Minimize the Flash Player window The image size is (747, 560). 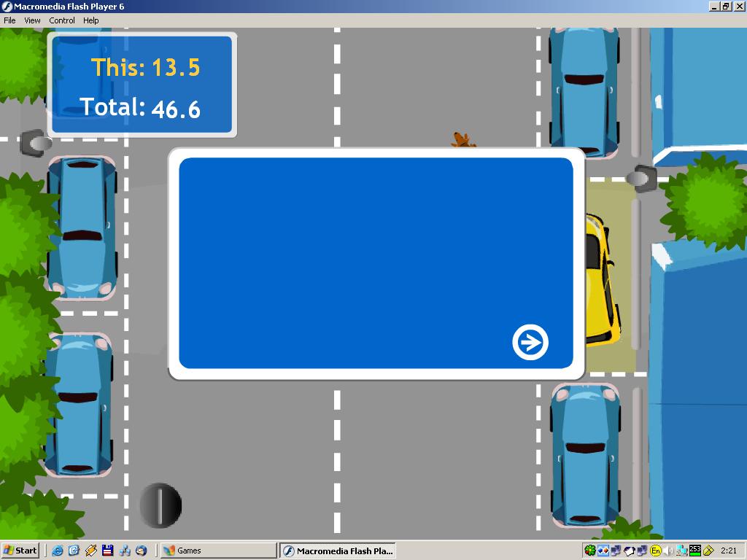713,6
